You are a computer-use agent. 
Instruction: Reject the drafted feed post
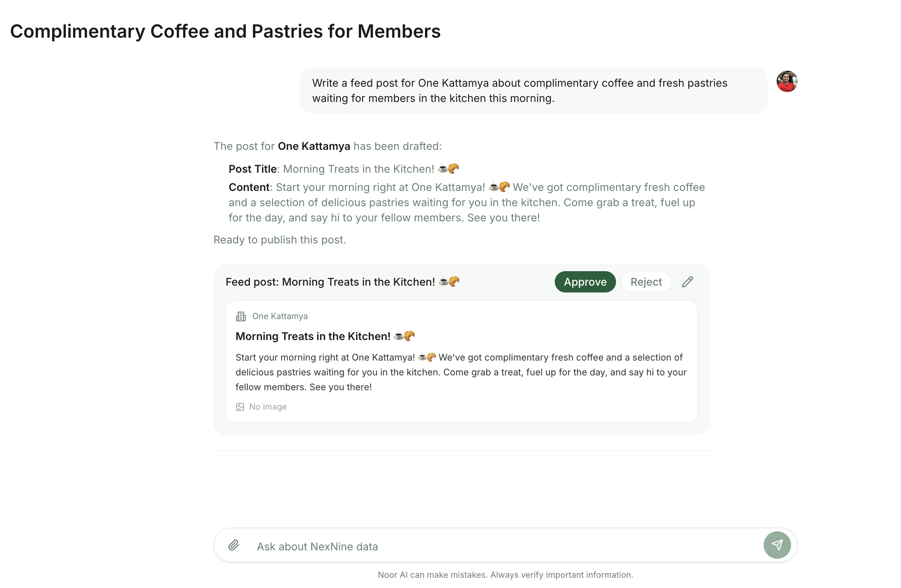point(646,282)
